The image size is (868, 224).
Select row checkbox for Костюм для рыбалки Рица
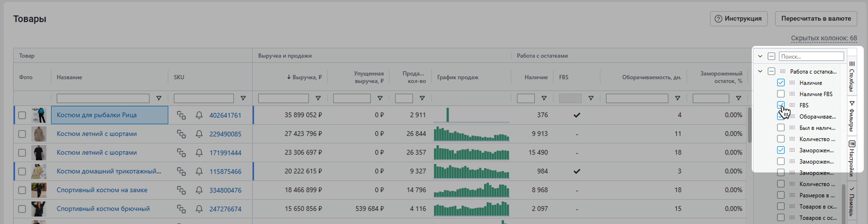(22, 115)
